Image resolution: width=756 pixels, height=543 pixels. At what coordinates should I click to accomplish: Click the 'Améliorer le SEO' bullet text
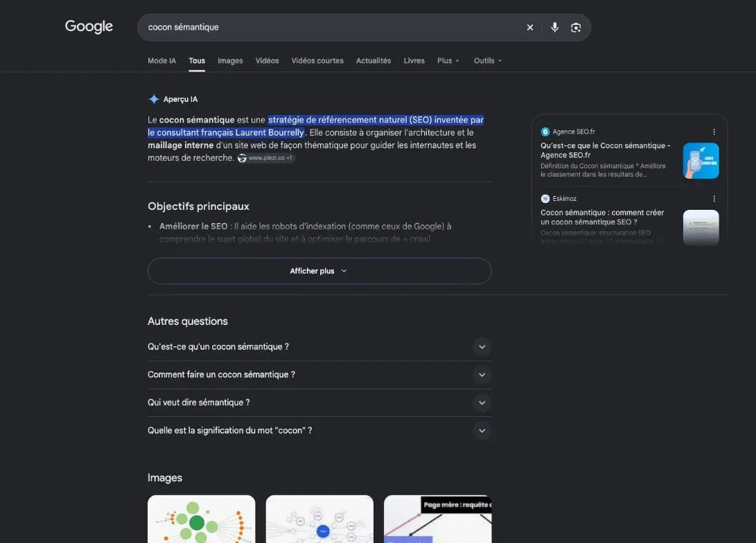pos(193,226)
